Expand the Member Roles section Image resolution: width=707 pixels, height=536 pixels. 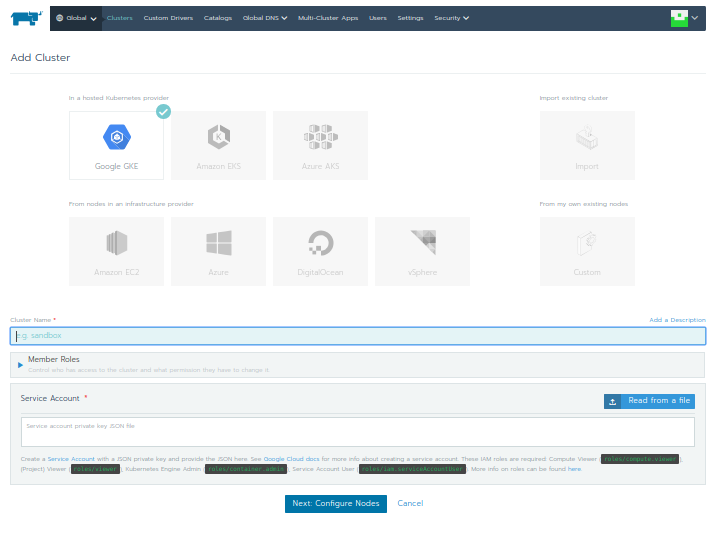tap(20, 365)
